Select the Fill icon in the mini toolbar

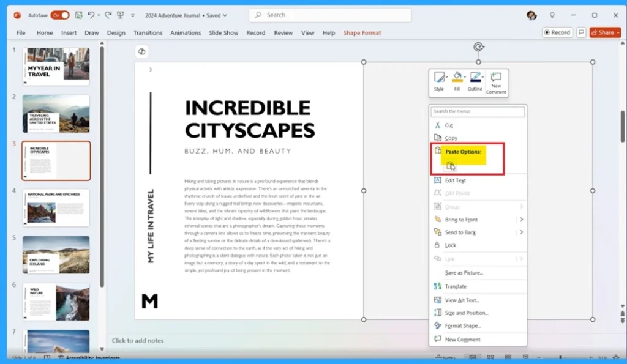click(457, 80)
